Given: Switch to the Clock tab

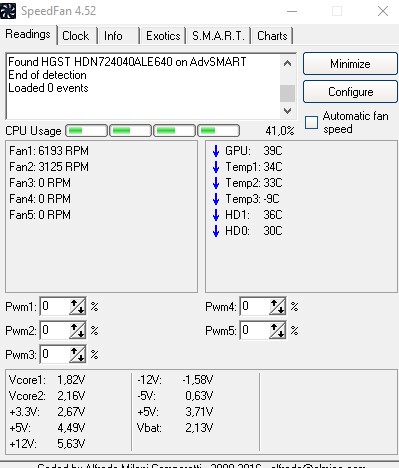Looking at the screenshot, I should coord(76,36).
